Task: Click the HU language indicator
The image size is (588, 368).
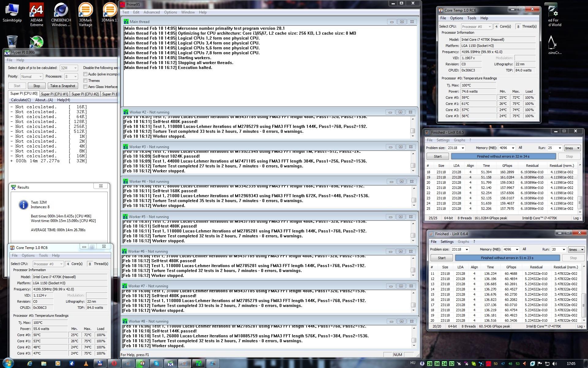Action: [413, 363]
